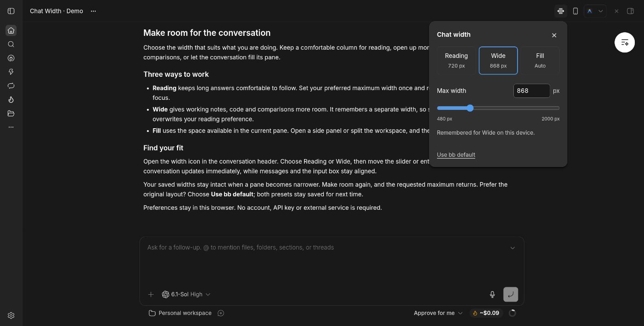This screenshot has width=644, height=326.
Task: Start voice input with microphone icon
Action: (492, 294)
